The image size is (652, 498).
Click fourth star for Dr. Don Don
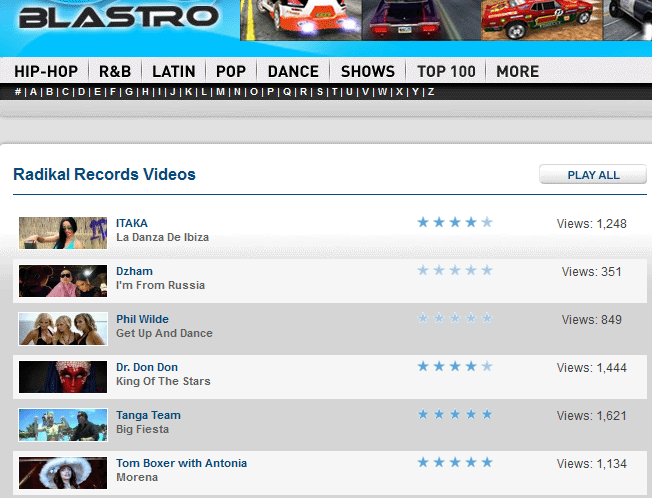coord(471,367)
